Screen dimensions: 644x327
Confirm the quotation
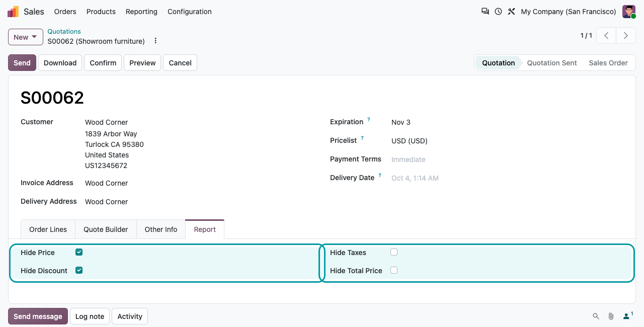point(103,63)
